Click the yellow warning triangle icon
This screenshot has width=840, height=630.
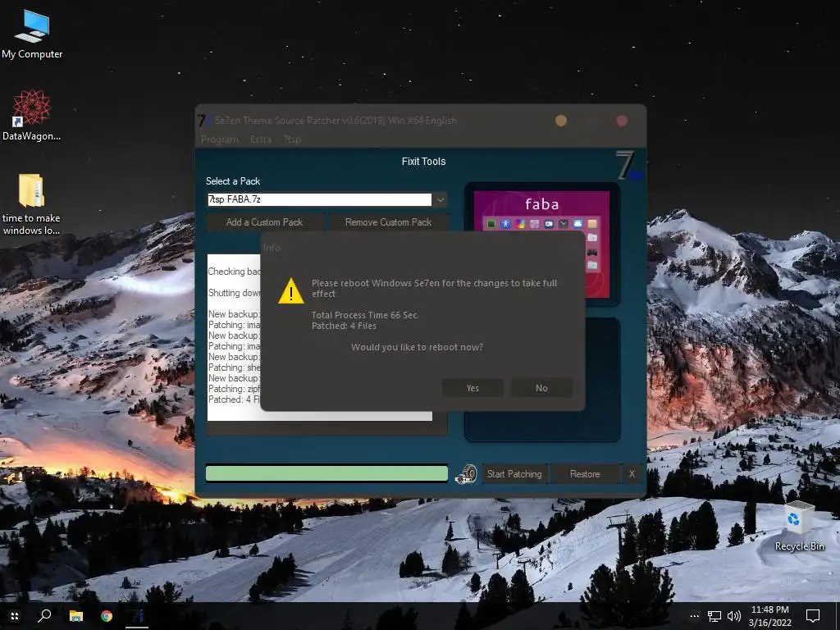tap(291, 291)
